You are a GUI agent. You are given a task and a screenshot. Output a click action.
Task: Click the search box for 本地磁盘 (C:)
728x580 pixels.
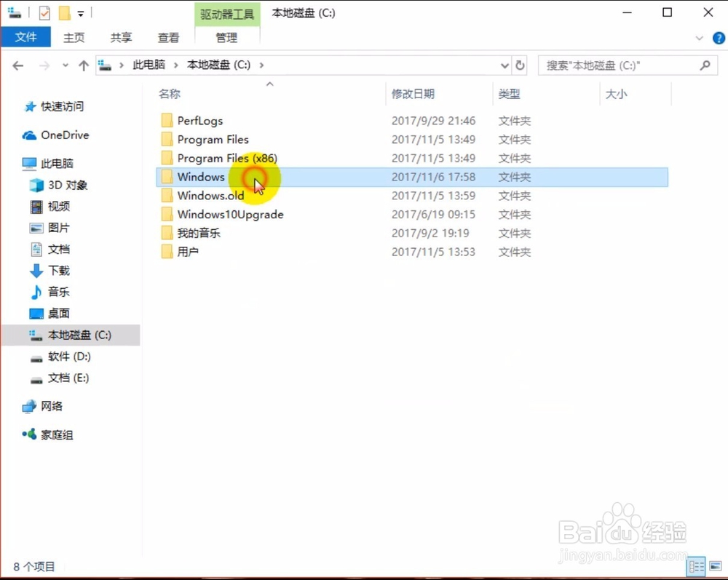click(x=628, y=65)
